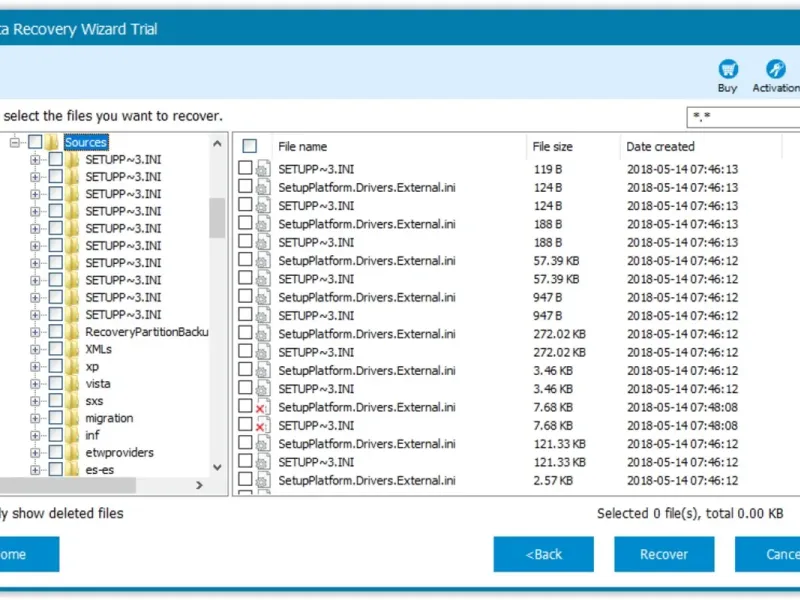This screenshot has height=600, width=800.
Task: Click file icon of 3.46 KB SETUPP~3.INI
Action: click(x=263, y=389)
